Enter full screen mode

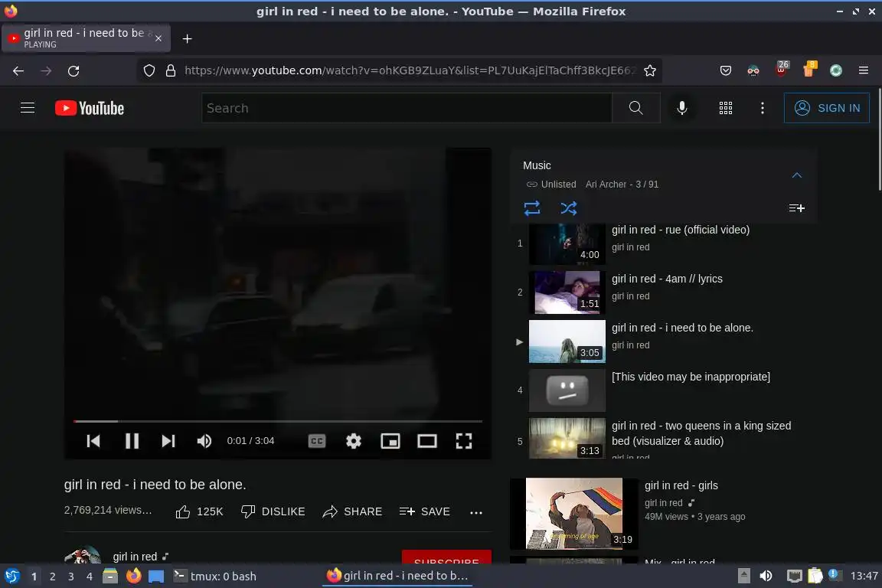point(463,441)
